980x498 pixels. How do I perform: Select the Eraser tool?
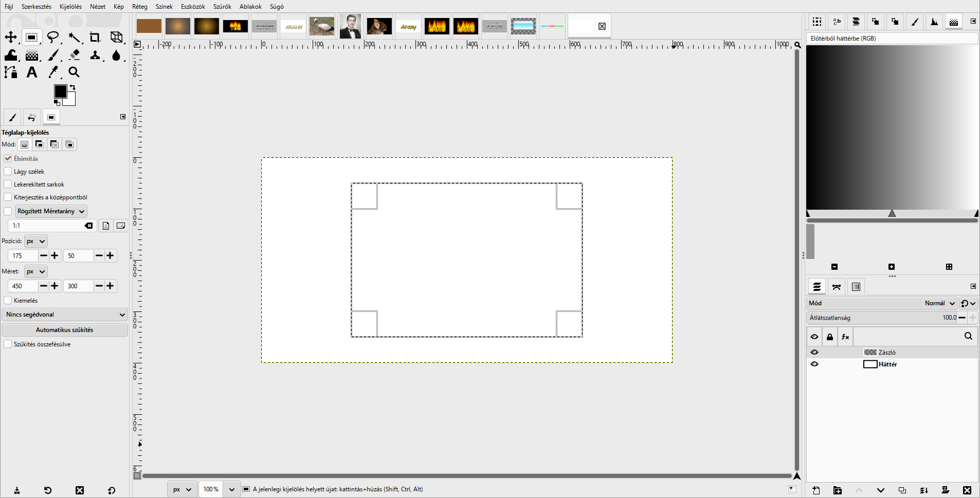coord(74,55)
